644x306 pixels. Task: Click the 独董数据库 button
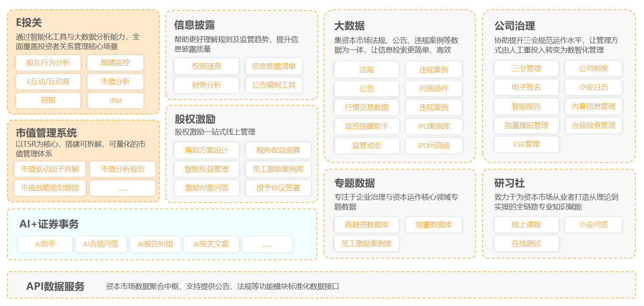click(x=433, y=225)
